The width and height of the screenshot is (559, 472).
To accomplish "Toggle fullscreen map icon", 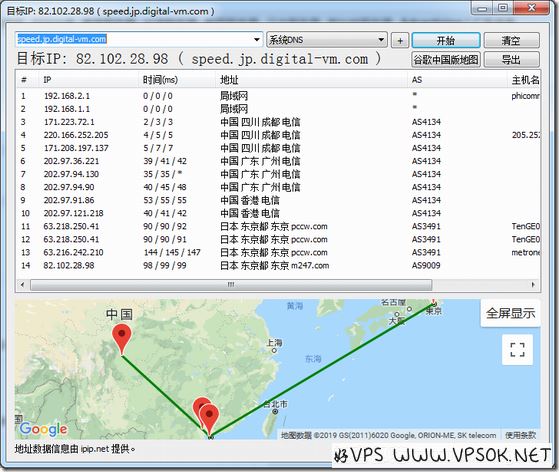I will pos(517,349).
